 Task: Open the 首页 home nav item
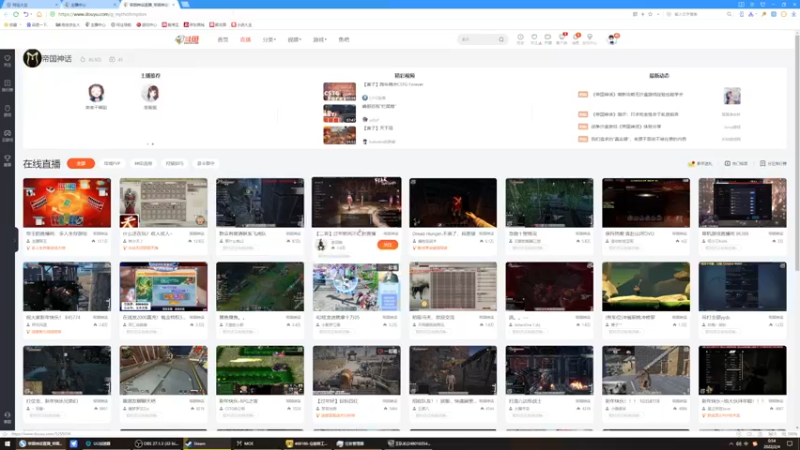click(223, 40)
